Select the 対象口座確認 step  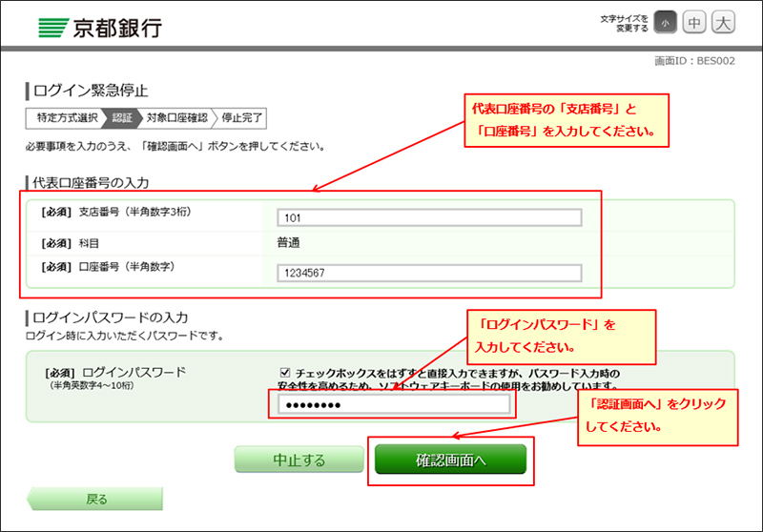point(176,118)
